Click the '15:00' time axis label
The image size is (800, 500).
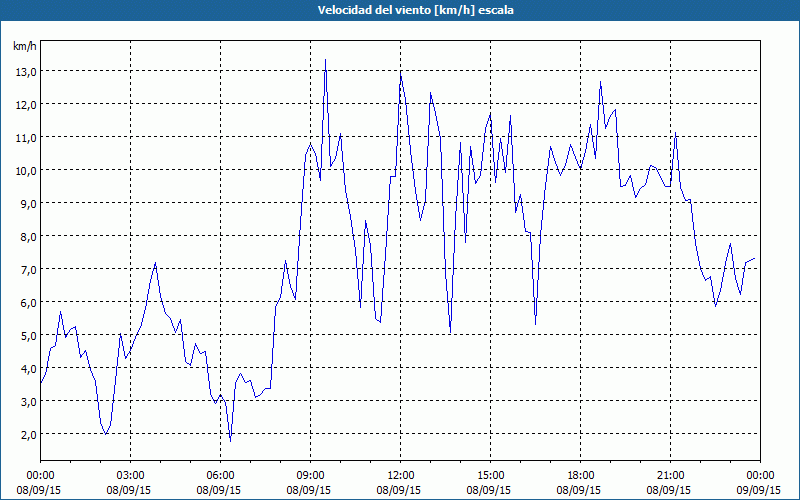[x=490, y=476]
